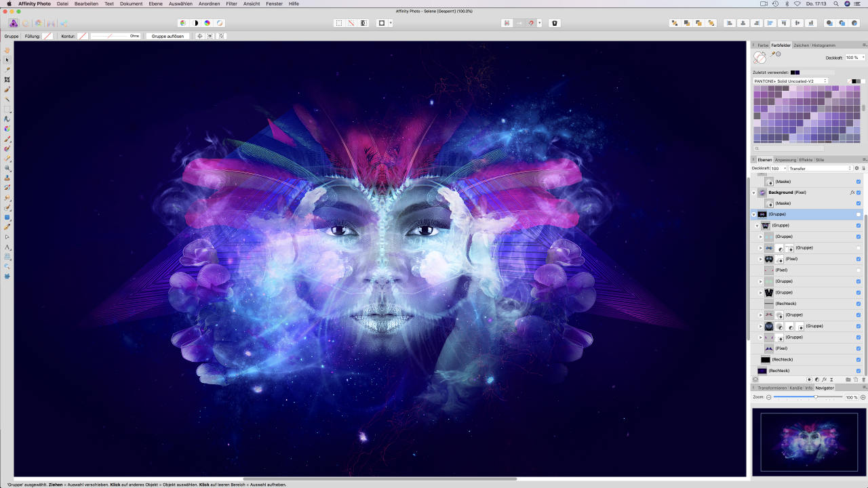Click the Select All toolbar icon
The width and height of the screenshot is (868, 488).
click(x=338, y=23)
